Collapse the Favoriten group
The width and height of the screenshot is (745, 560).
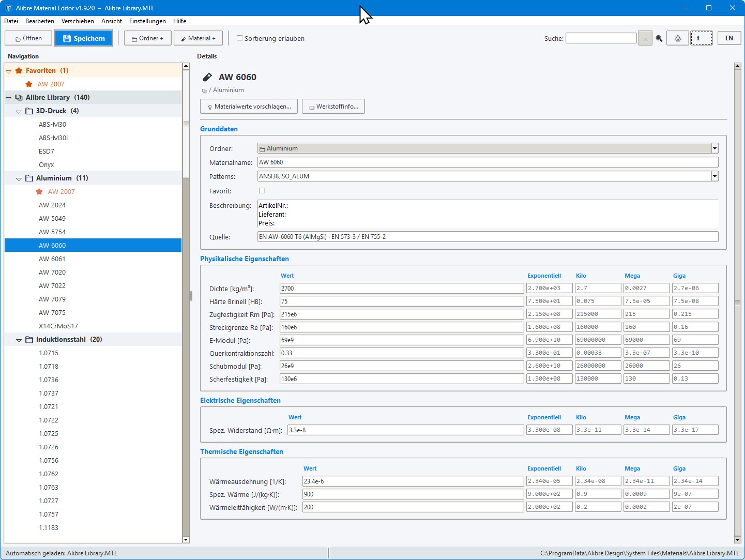click(9, 71)
